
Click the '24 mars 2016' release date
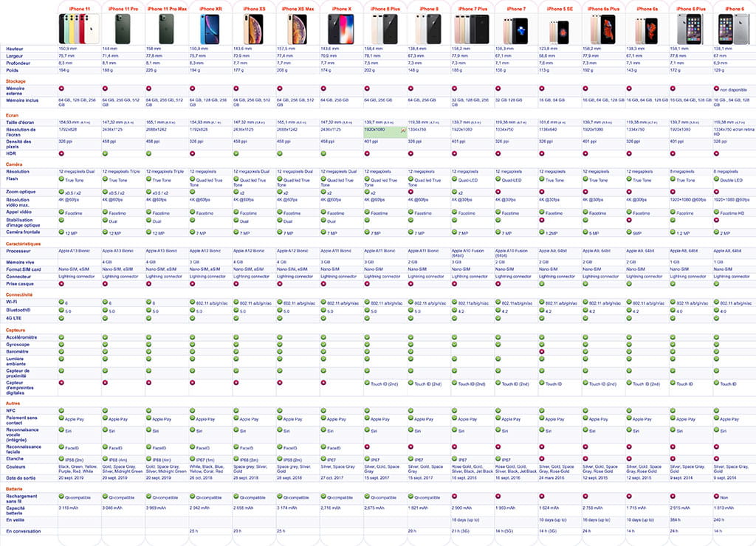pos(551,478)
